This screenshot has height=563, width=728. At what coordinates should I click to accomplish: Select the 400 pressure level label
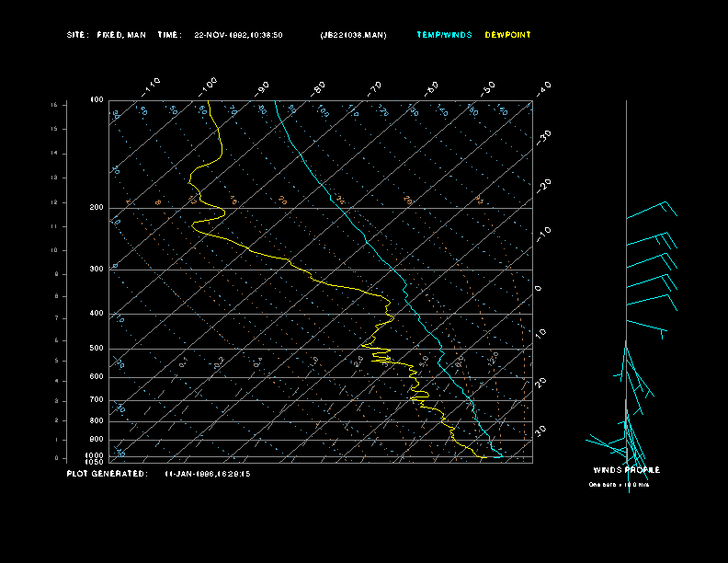pos(97,314)
